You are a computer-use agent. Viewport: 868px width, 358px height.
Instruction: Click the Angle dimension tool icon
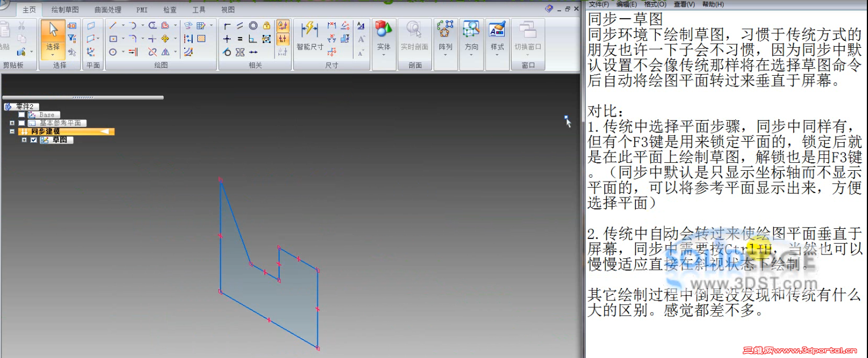[331, 39]
